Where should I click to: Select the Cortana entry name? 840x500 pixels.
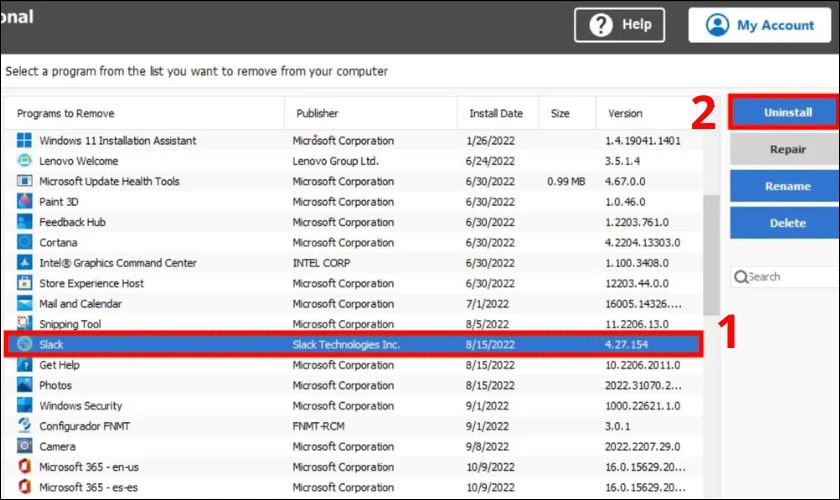pyautogui.click(x=58, y=242)
